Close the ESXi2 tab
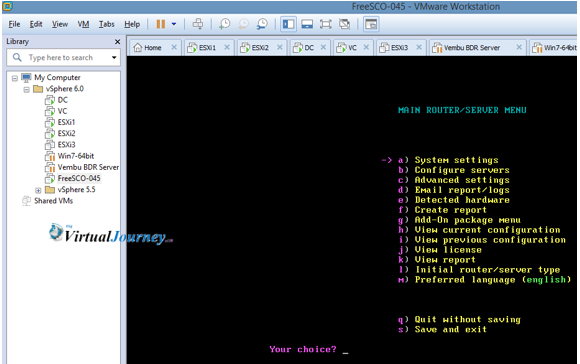The height and width of the screenshot is (364, 580). pos(280,47)
